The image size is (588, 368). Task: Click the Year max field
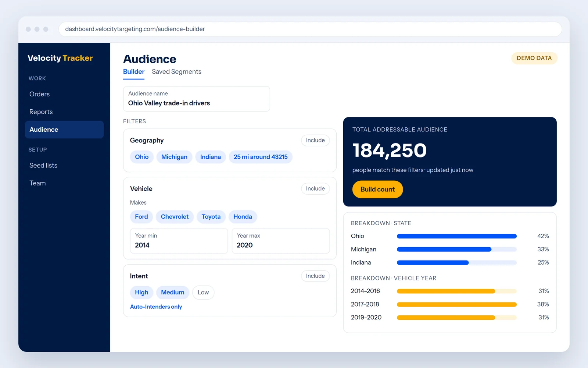click(281, 241)
